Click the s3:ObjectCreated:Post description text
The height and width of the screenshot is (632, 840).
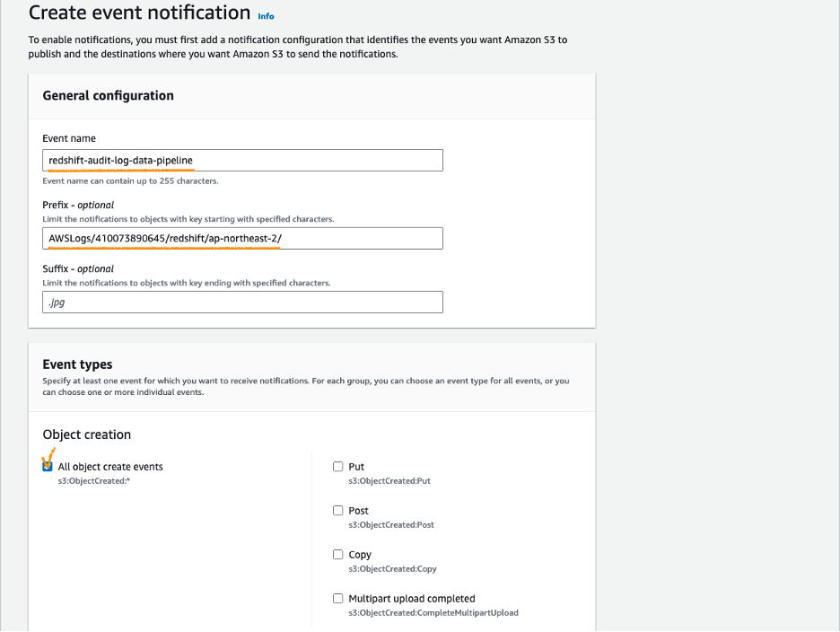[x=391, y=525]
